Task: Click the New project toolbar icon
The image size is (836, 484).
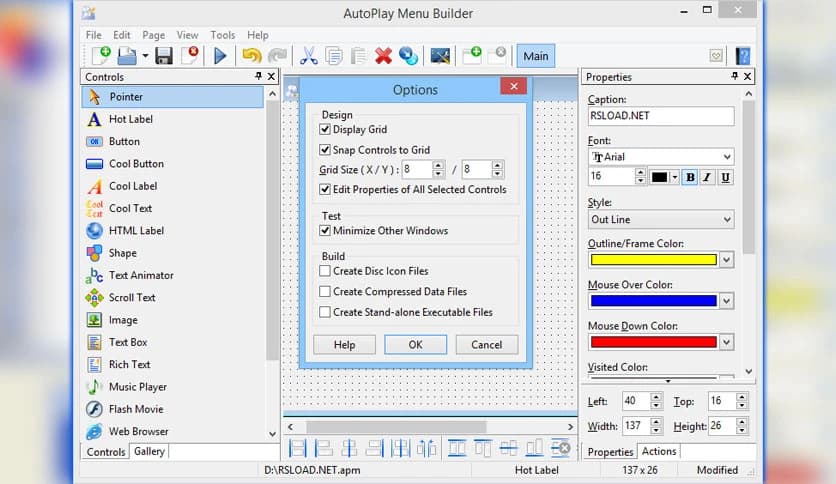Action: [x=101, y=55]
